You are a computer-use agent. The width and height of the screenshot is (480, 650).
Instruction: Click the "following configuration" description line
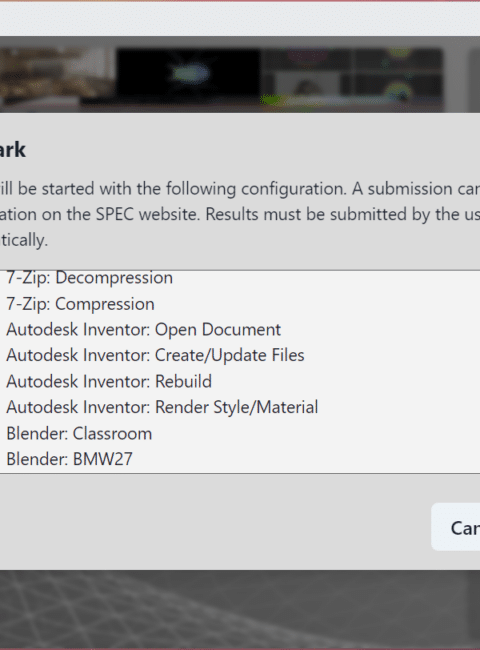coord(240,189)
